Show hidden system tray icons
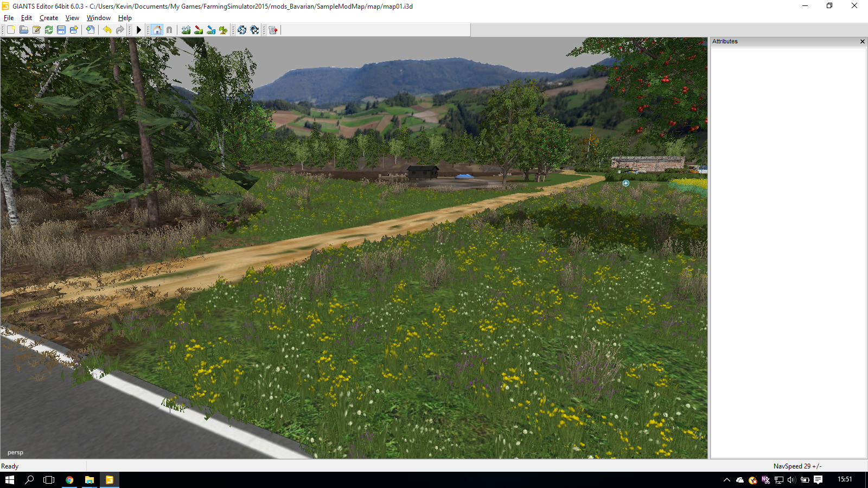This screenshot has width=868, height=488. (727, 480)
